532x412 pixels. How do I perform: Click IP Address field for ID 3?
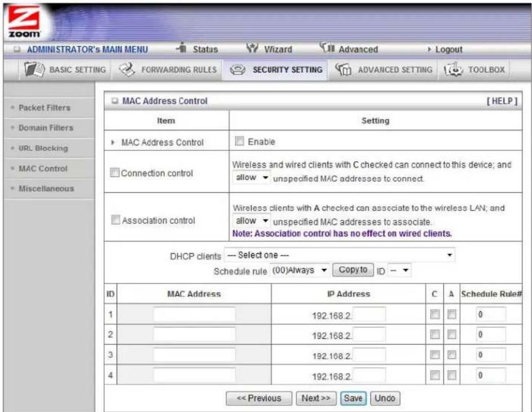pos(369,355)
